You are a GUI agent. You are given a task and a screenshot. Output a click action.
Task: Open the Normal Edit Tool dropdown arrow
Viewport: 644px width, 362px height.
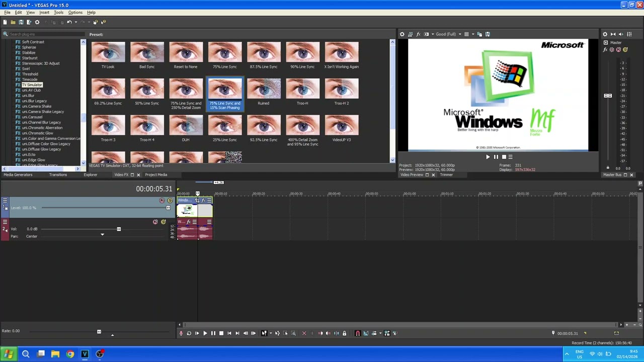pos(270,333)
